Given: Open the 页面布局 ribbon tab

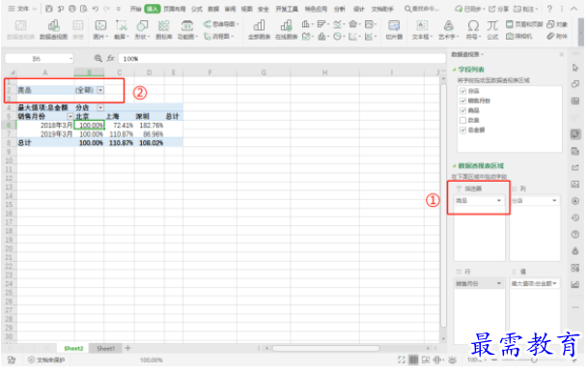Looking at the screenshot, I should 175,9.
